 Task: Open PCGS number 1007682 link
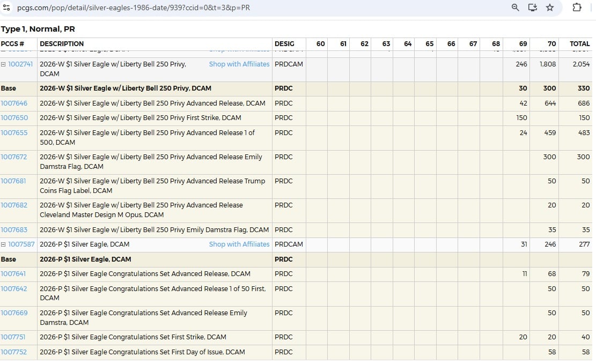point(14,205)
